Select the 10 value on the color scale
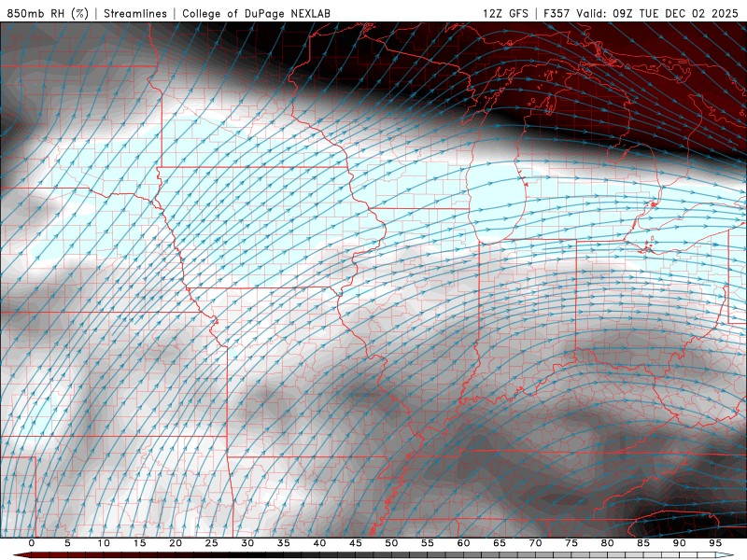Screen dimensions: 747x560 click(x=104, y=543)
